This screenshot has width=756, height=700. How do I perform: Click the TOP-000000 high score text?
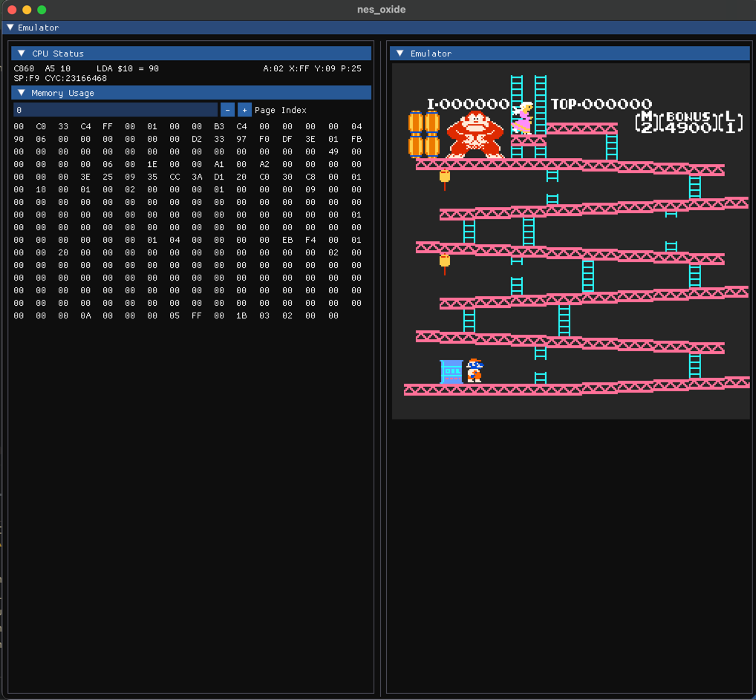pos(602,104)
